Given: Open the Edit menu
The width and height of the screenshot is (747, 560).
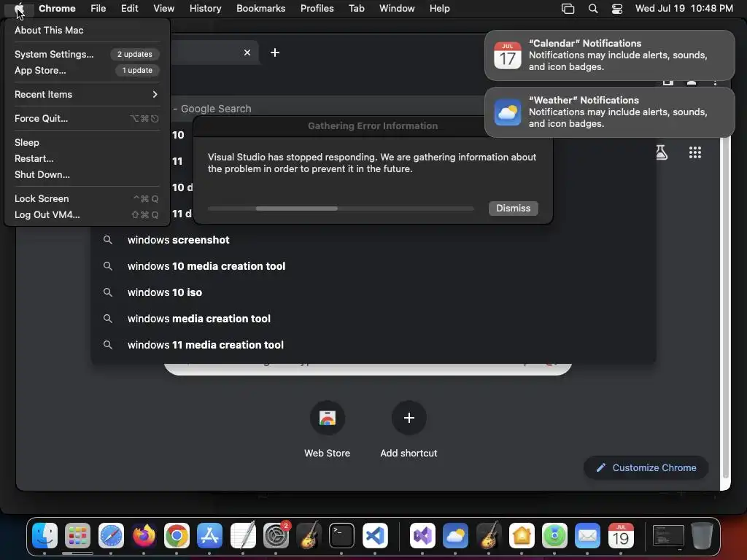Looking at the screenshot, I should coord(129,8).
